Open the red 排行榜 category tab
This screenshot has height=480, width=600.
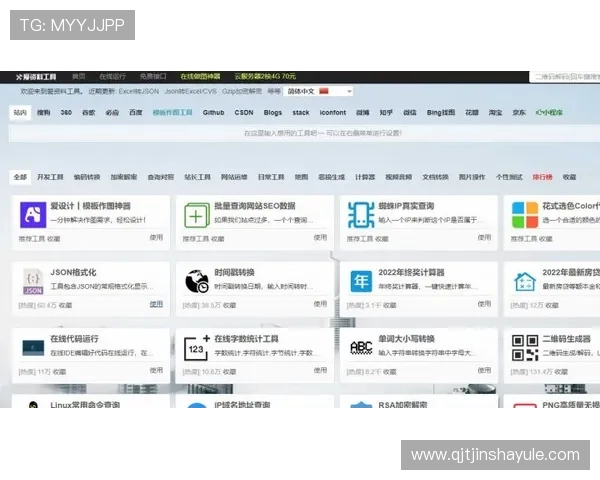[x=543, y=177]
